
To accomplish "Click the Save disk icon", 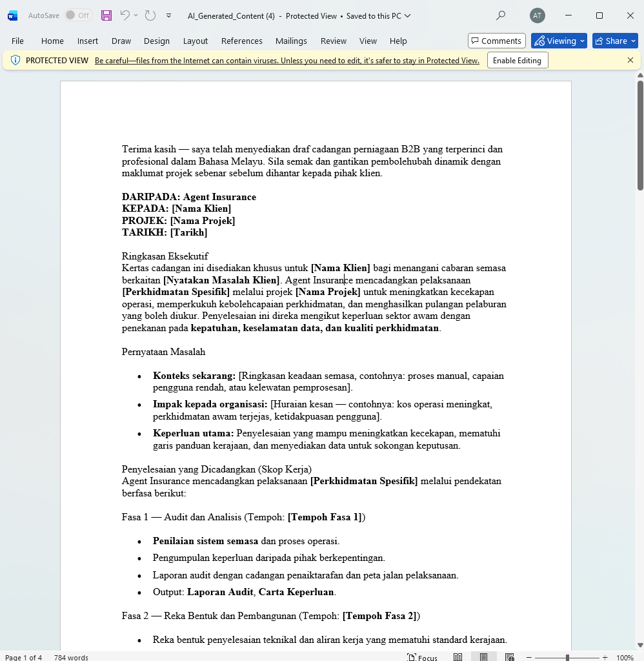I will (x=106, y=15).
